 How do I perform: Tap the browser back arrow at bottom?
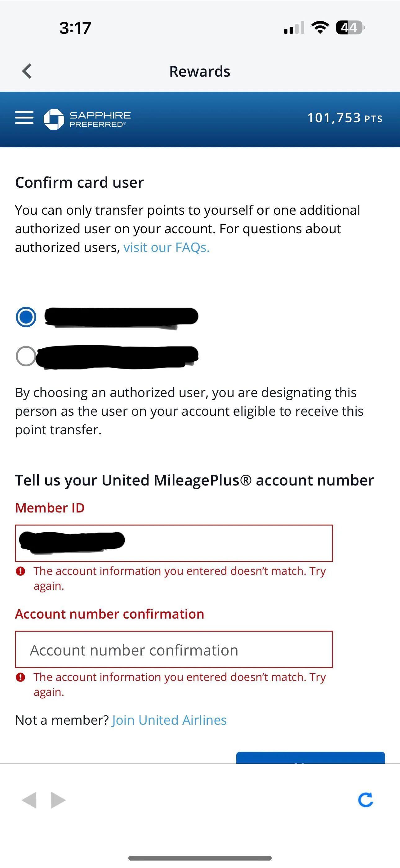coord(30,801)
